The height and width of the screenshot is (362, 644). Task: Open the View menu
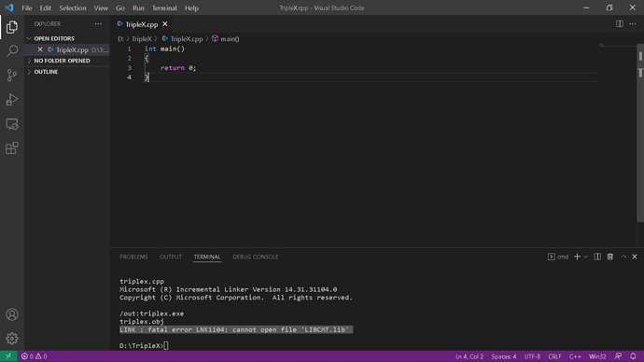click(101, 7)
